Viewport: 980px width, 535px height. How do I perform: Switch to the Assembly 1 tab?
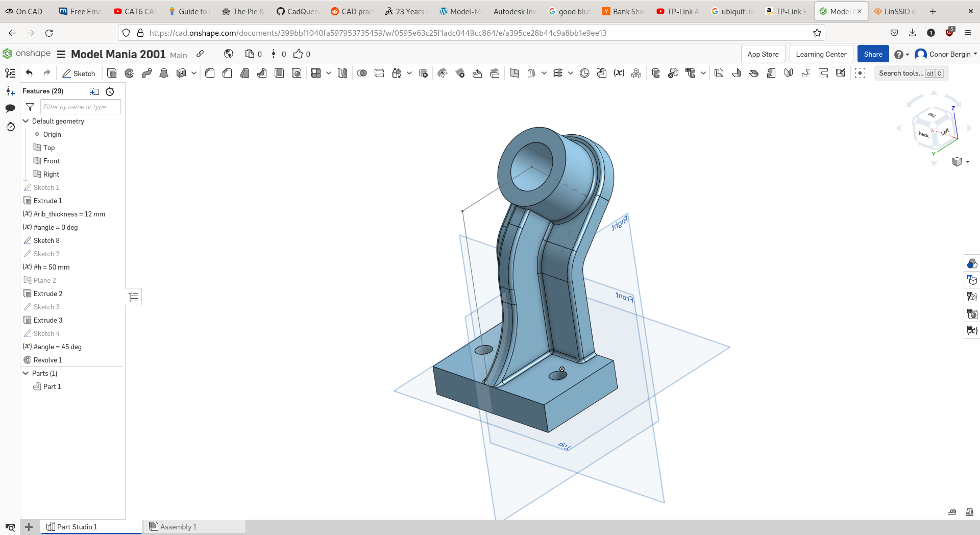coord(178,527)
